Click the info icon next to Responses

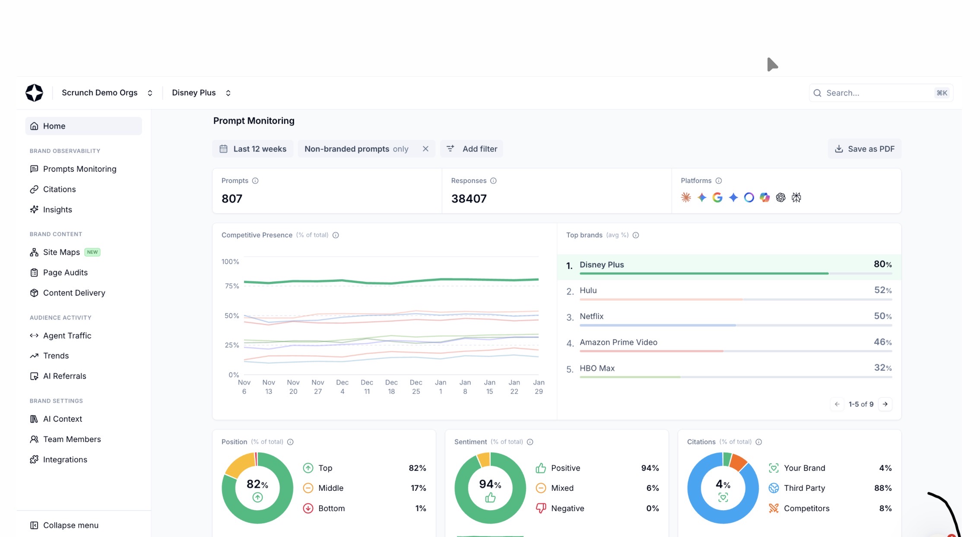[493, 180]
